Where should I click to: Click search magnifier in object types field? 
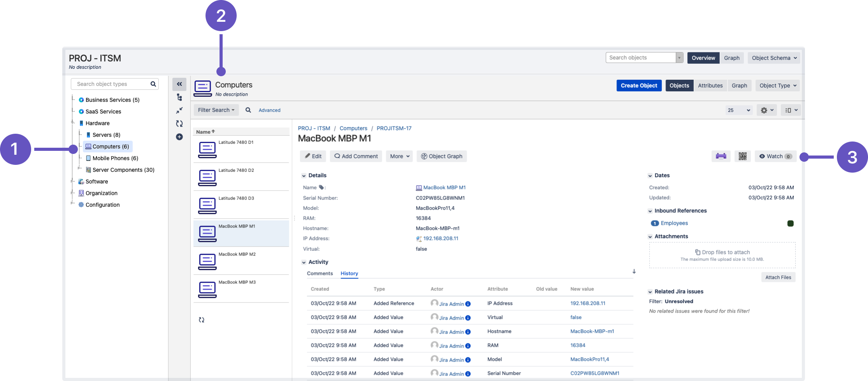tap(153, 84)
